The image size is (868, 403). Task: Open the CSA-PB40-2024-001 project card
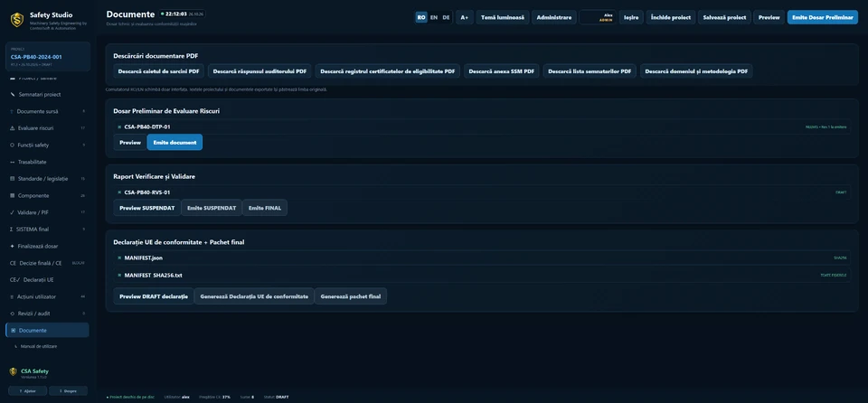48,56
